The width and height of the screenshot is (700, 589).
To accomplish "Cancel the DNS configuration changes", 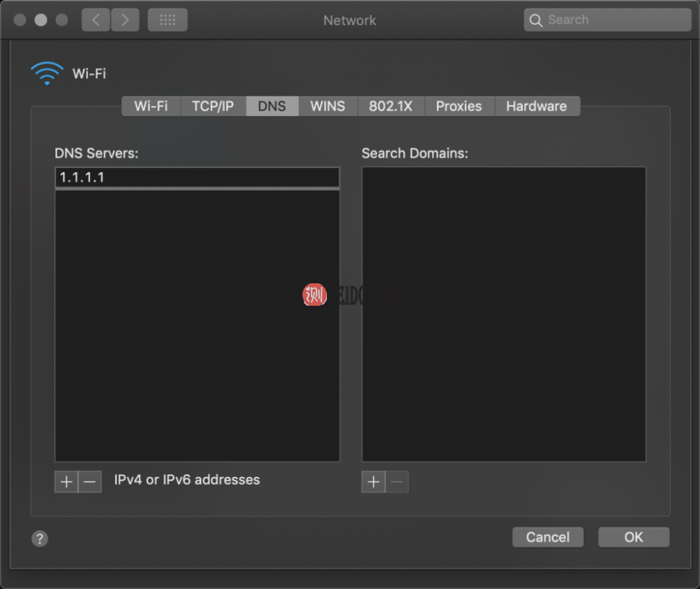I will tap(547, 537).
